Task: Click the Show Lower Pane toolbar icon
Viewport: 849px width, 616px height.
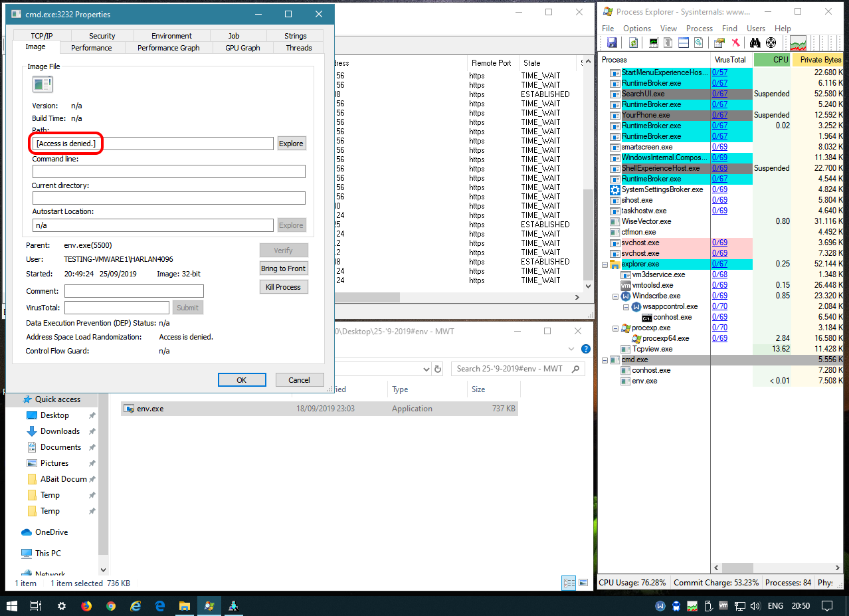Action: (x=683, y=43)
